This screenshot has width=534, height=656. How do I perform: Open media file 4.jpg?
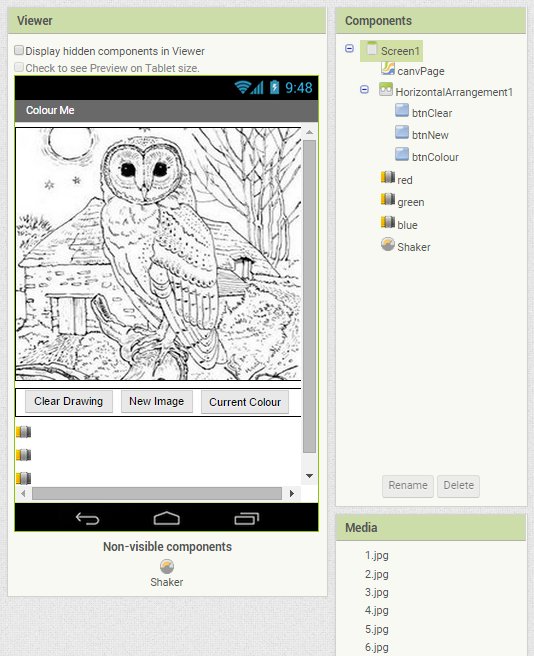(376, 610)
